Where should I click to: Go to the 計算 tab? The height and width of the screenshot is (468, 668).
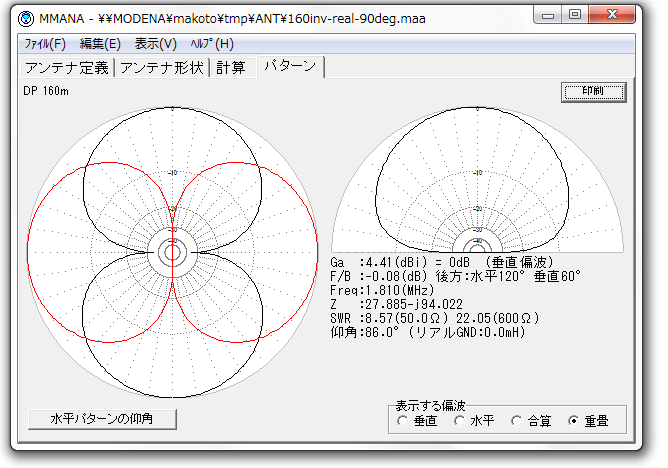230,68
